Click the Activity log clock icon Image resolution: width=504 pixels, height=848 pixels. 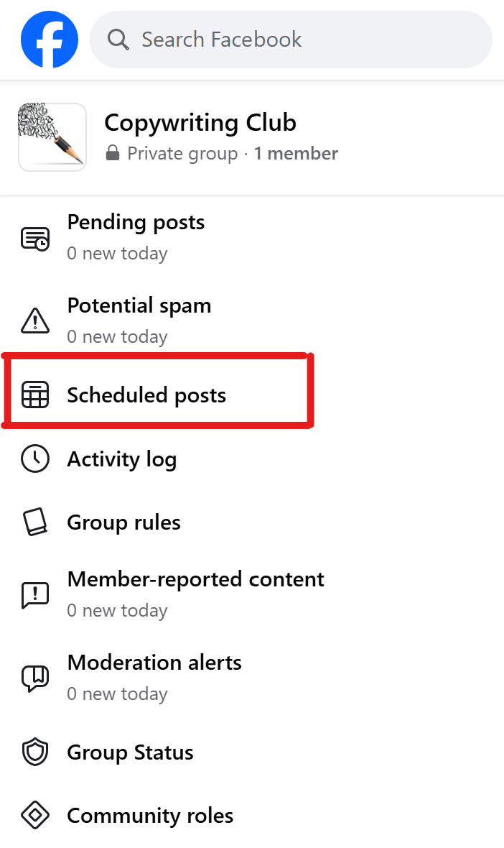point(34,458)
